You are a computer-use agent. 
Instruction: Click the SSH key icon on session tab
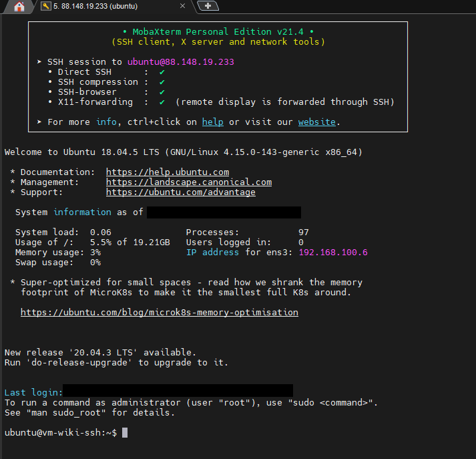45,6
